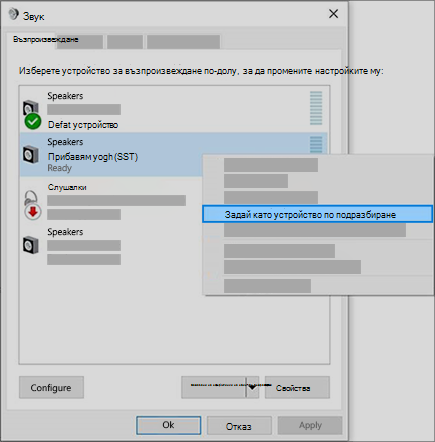Close the Звук dialog window

(x=333, y=14)
